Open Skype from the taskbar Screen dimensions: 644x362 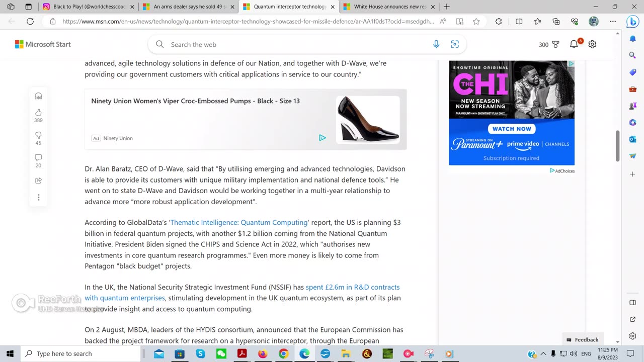coord(200,354)
